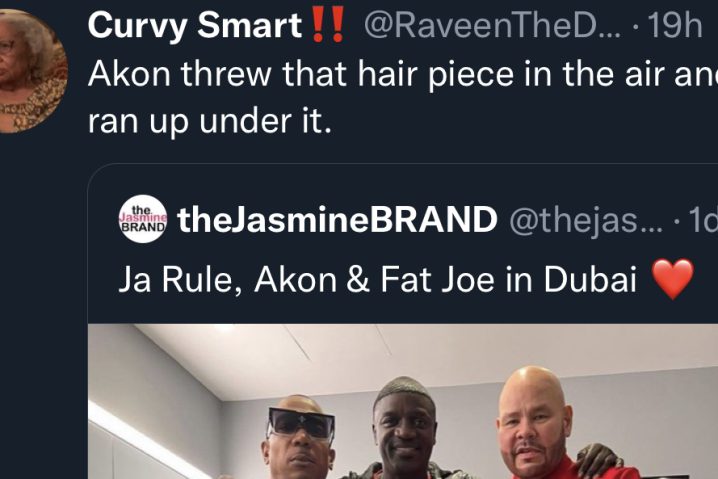Open the embedded photo of three men
The height and width of the screenshot is (479, 718).
[x=403, y=402]
